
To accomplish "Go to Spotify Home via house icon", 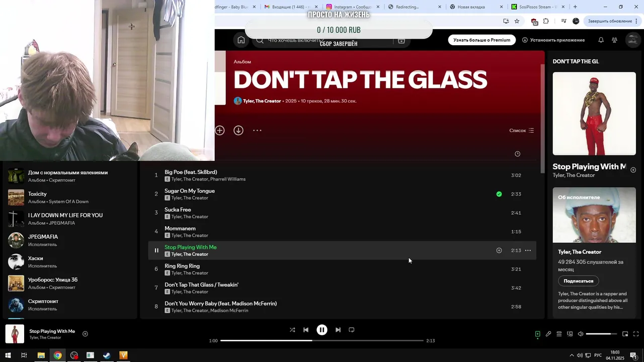I will pos(241,40).
